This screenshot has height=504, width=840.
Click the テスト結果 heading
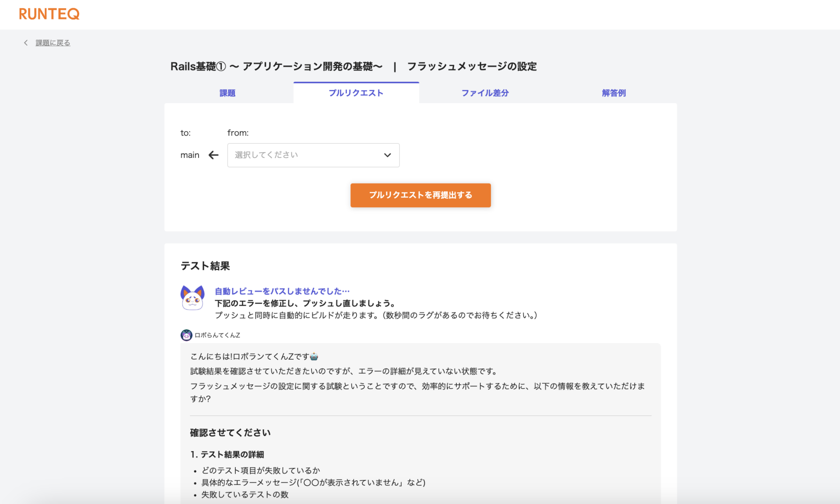coord(205,266)
